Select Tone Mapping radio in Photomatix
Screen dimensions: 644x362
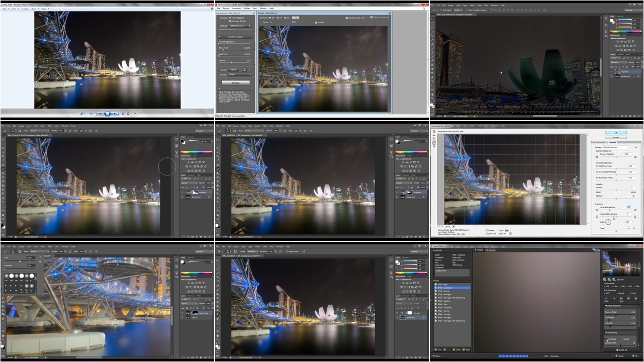point(230,18)
